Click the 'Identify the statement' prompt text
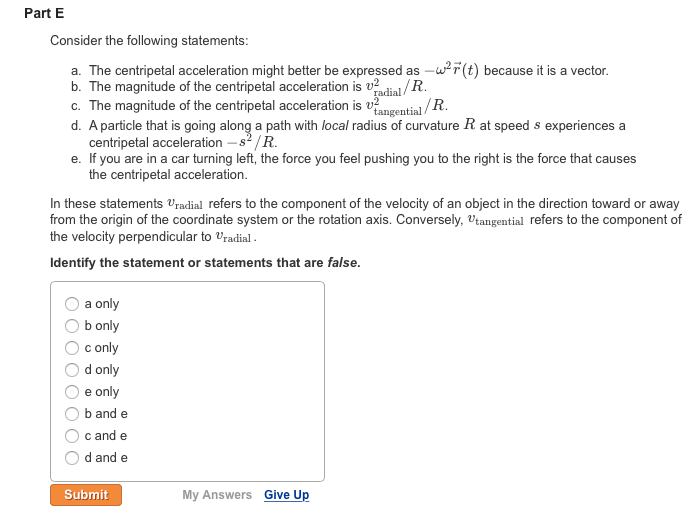The image size is (689, 517). point(205,263)
